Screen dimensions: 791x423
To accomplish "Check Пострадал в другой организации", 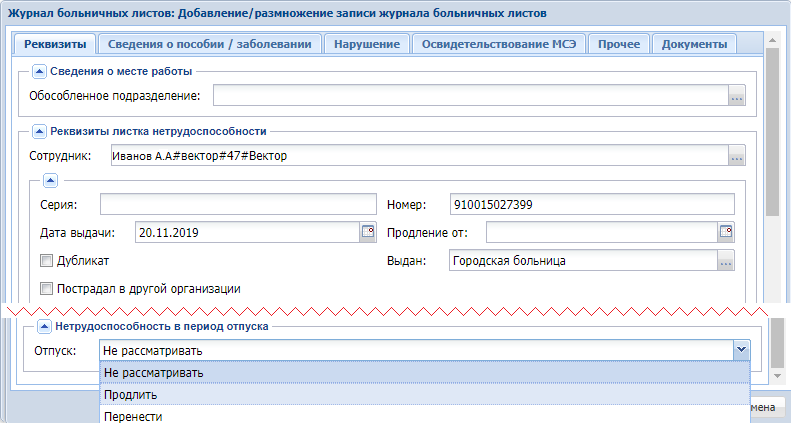I will [x=46, y=289].
